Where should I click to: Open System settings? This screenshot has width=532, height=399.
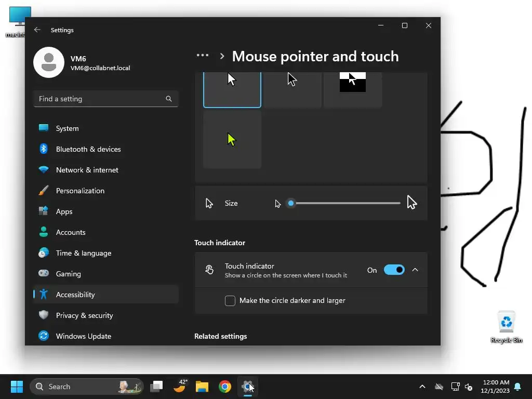point(106,128)
